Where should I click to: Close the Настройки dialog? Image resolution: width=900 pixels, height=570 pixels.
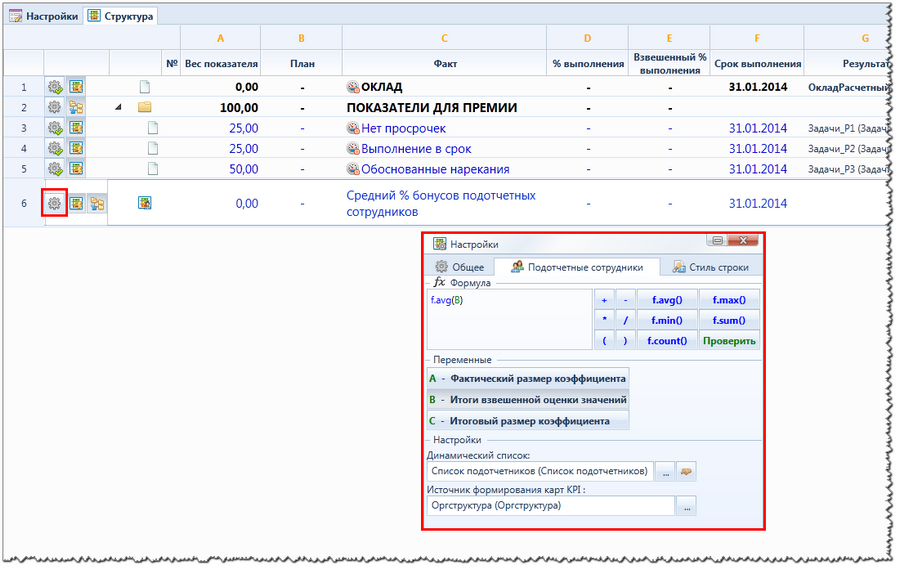[743, 241]
